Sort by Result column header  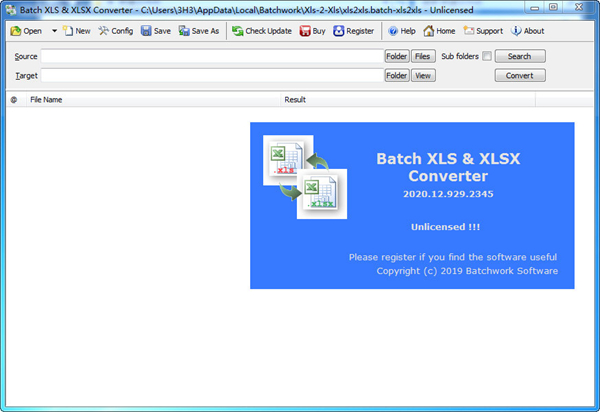click(x=408, y=100)
